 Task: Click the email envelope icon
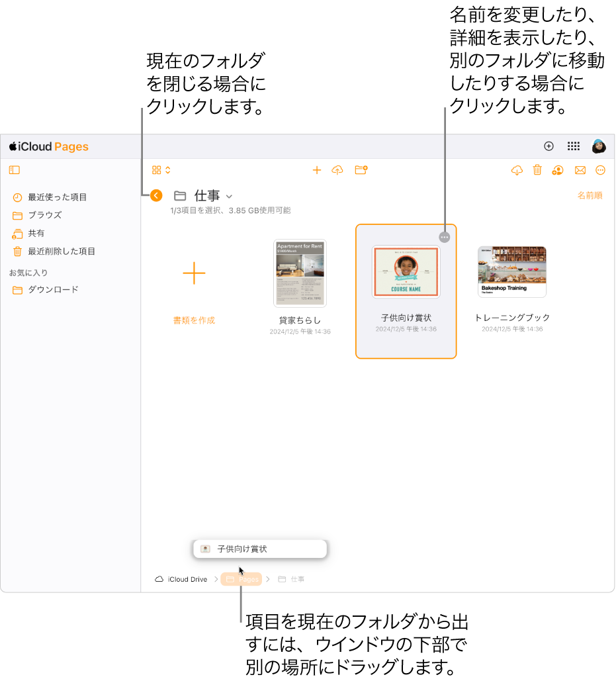[x=580, y=170]
